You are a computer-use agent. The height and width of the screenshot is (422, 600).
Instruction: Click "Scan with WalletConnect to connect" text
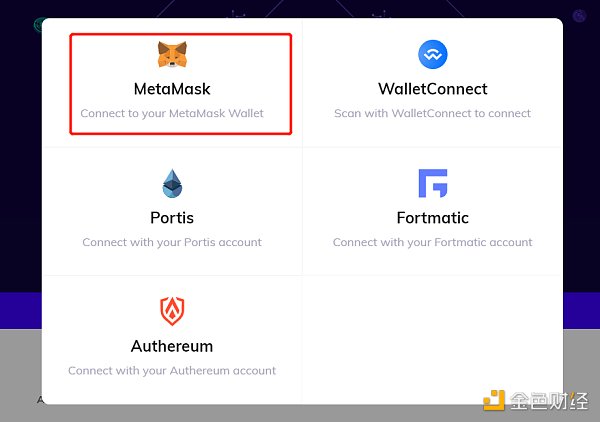point(432,113)
